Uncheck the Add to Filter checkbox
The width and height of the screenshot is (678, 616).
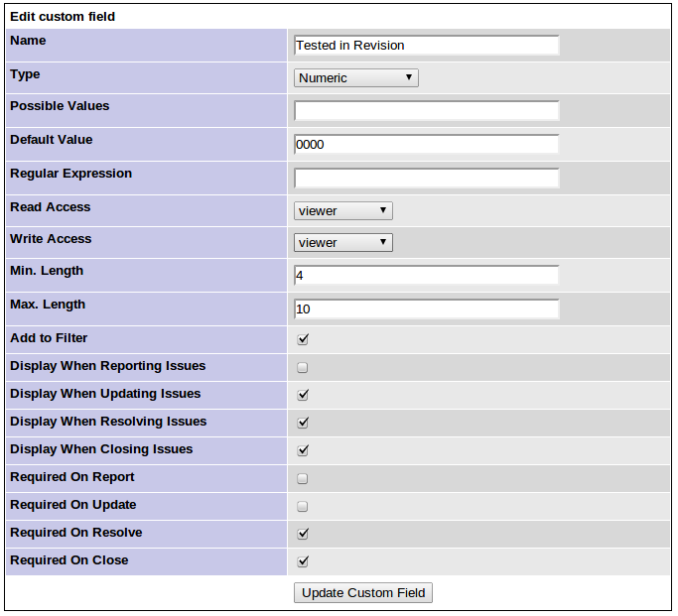point(303,339)
